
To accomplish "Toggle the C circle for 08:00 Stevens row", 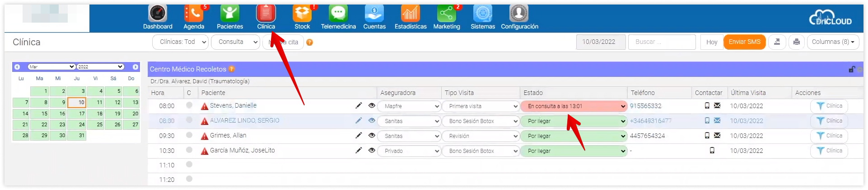I will coord(189,105).
